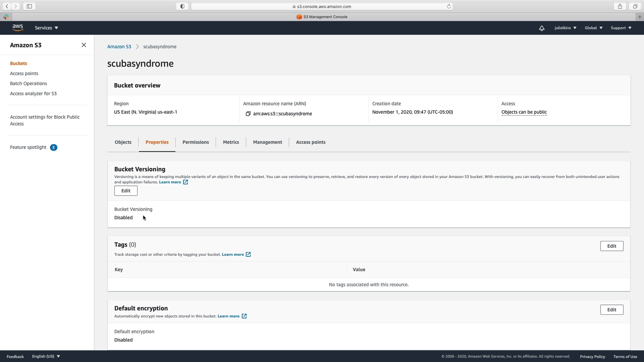Screen dimensions: 644x362
Task: Expand the Services dropdown
Action: (46, 28)
